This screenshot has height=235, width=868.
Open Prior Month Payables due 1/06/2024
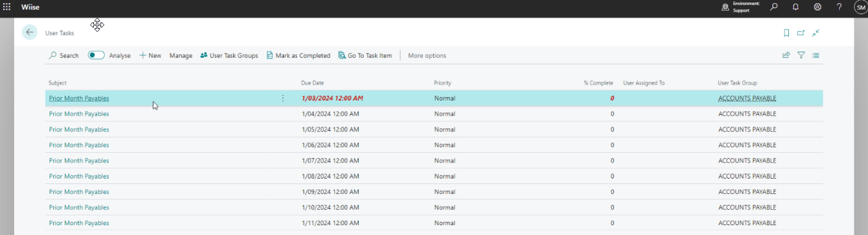(x=79, y=145)
